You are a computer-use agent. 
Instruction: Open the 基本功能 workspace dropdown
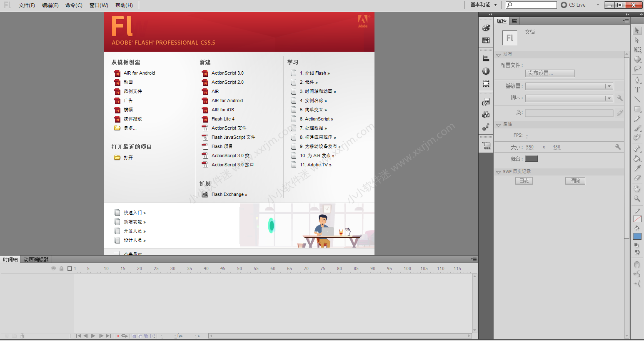point(484,5)
